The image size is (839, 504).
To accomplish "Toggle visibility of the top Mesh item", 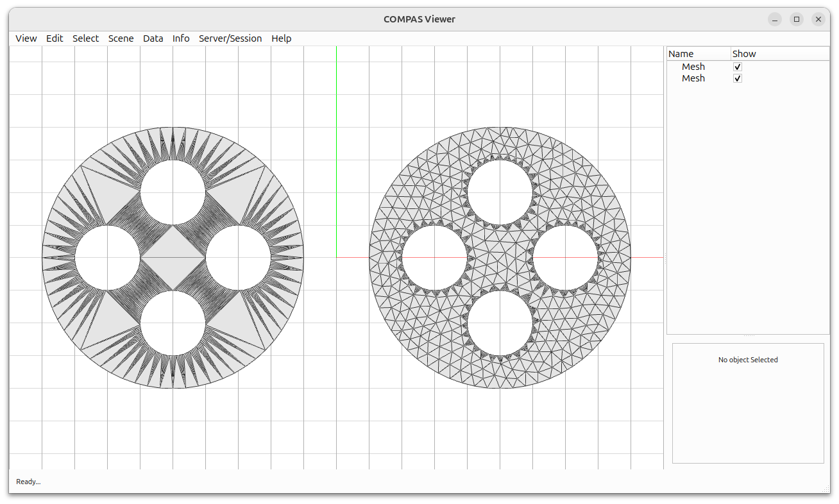I will (737, 66).
